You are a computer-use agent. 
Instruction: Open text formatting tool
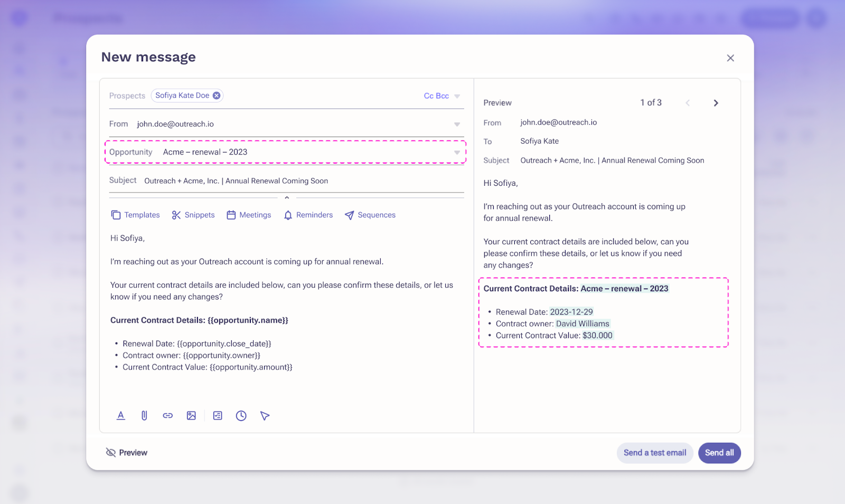121,416
